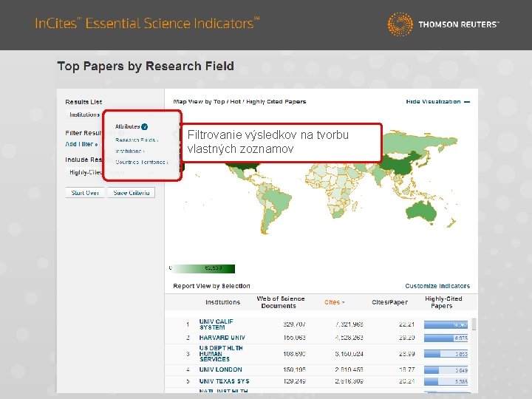
Task: Click Brazil on the world map
Action: [279, 199]
